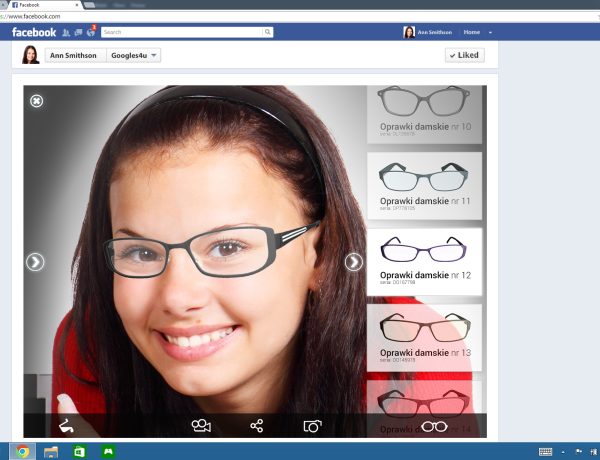Image resolution: width=600 pixels, height=460 pixels.
Task: Go to the next photo arrow
Action: pos(353,262)
